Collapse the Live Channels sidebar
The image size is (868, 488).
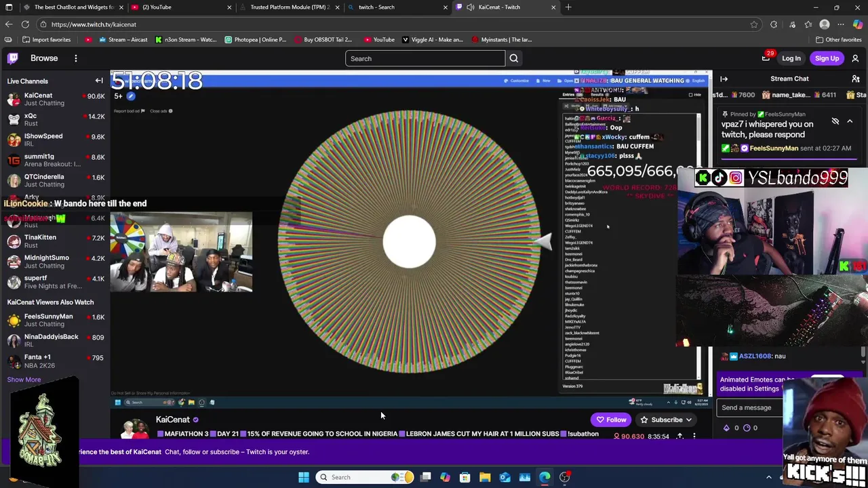coord(99,81)
